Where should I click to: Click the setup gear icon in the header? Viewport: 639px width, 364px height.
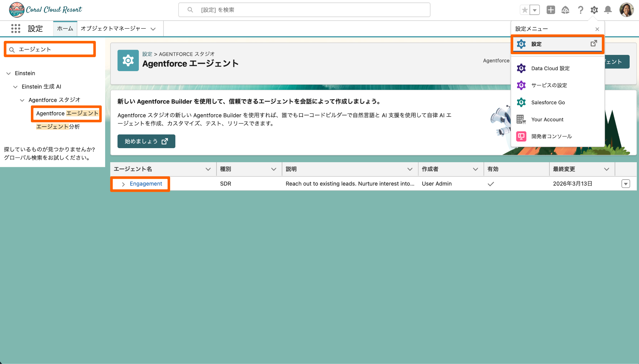[594, 10]
